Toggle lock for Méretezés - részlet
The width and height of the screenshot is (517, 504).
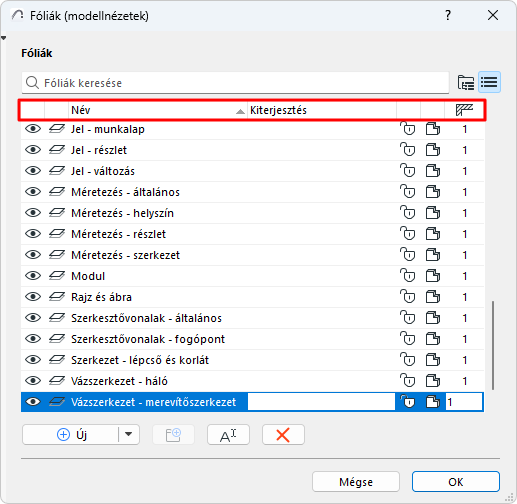(x=408, y=234)
